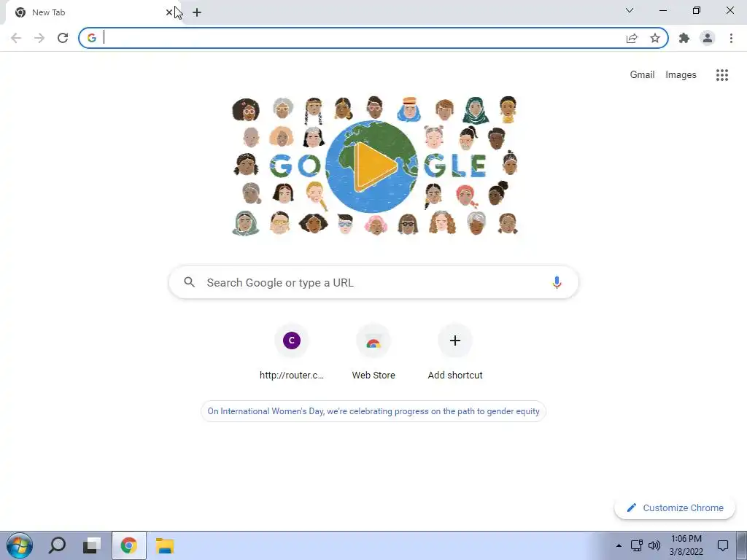Click Add shortcut tile
This screenshot has height=560, width=747.
[x=455, y=352]
